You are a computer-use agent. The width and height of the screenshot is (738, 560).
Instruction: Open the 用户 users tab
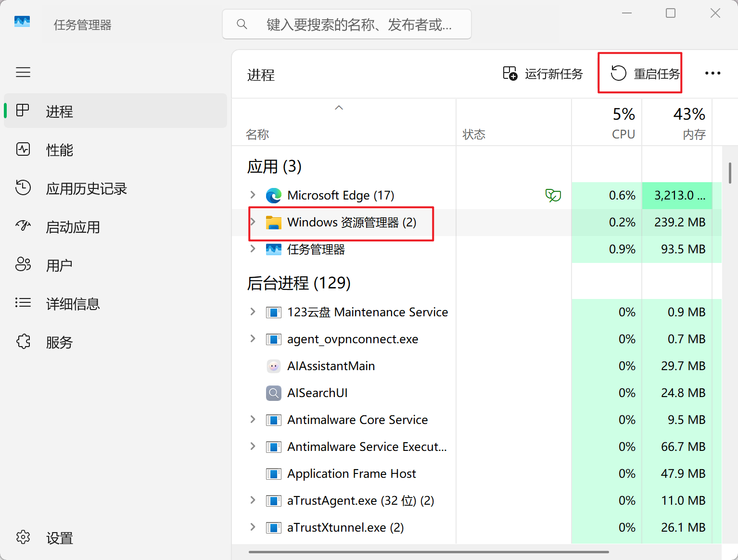coord(115,265)
